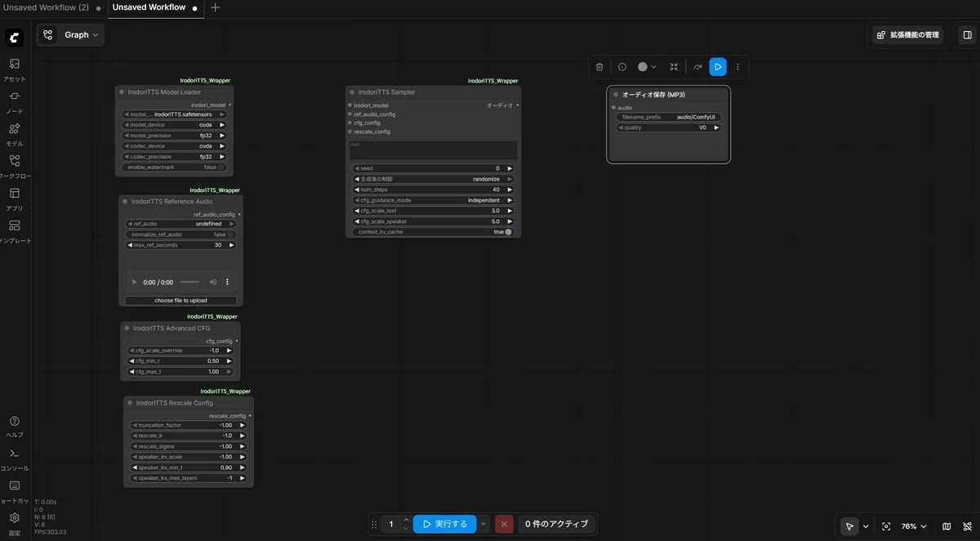
Task: Increase cfg_scale_speaker with right arrow
Action: coord(510,221)
